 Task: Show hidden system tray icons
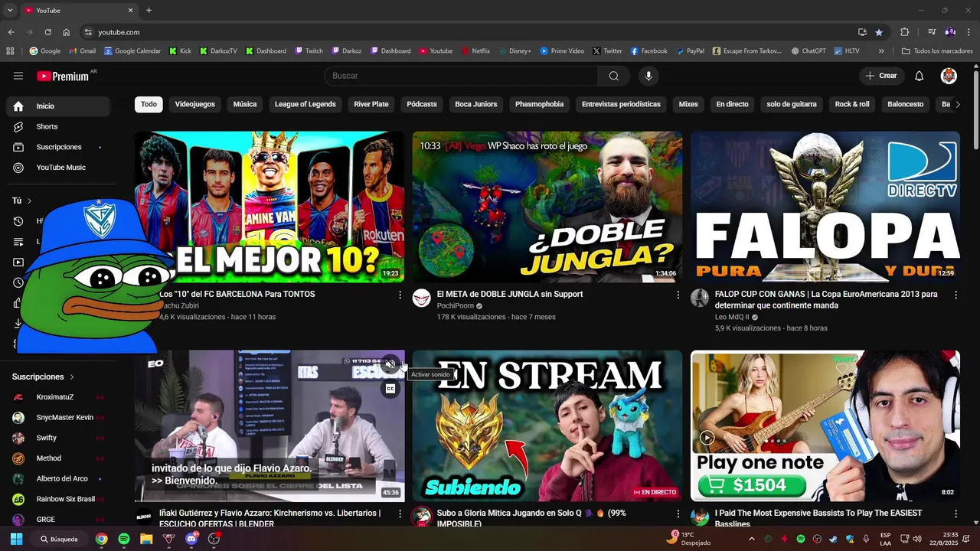point(751,539)
